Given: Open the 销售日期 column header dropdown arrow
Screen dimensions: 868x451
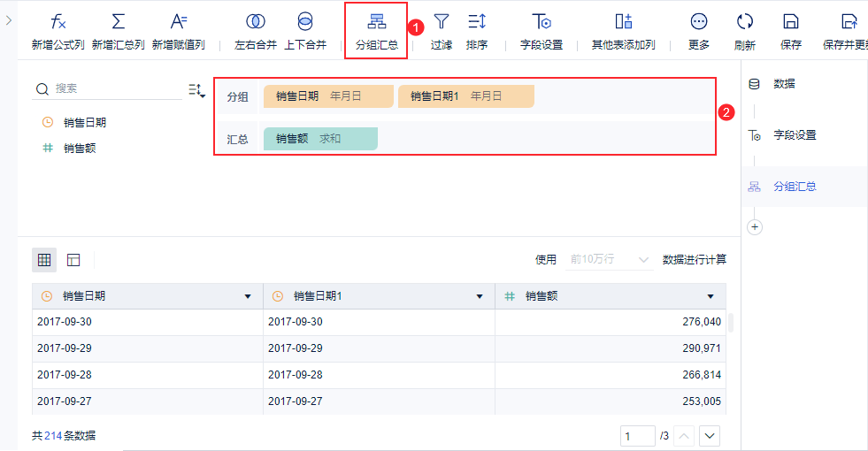Looking at the screenshot, I should (248, 296).
